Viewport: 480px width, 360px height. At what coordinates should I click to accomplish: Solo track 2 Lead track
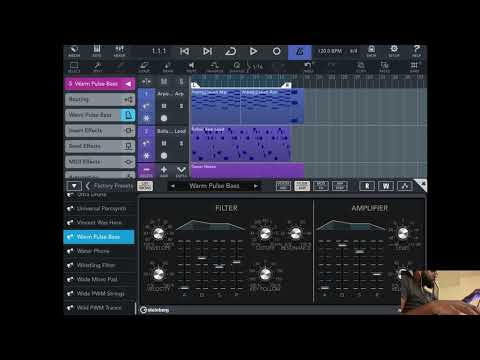[x=181, y=143]
